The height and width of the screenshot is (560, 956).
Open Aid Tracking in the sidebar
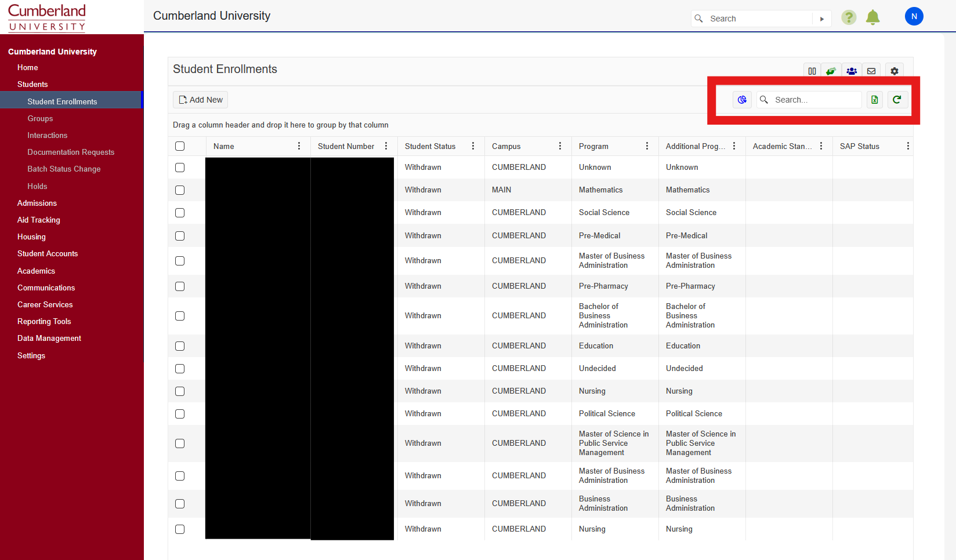[39, 220]
